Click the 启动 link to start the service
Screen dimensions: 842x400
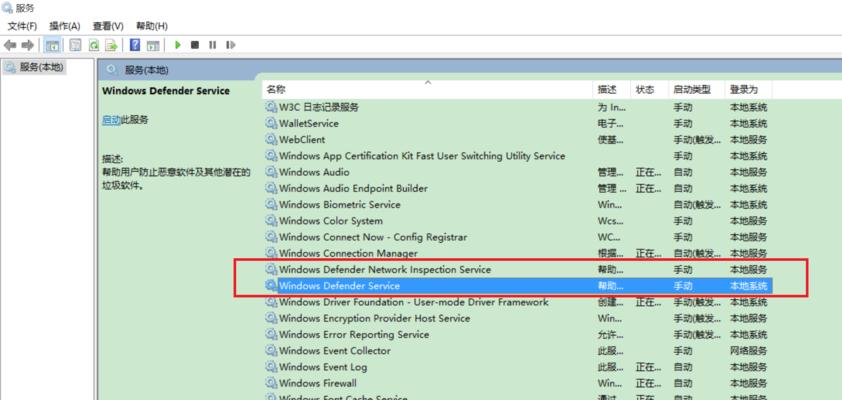coord(111,120)
